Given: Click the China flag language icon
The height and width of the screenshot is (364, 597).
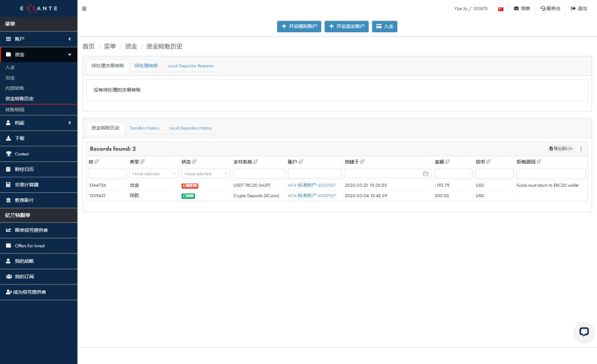Looking at the screenshot, I should tap(500, 9).
